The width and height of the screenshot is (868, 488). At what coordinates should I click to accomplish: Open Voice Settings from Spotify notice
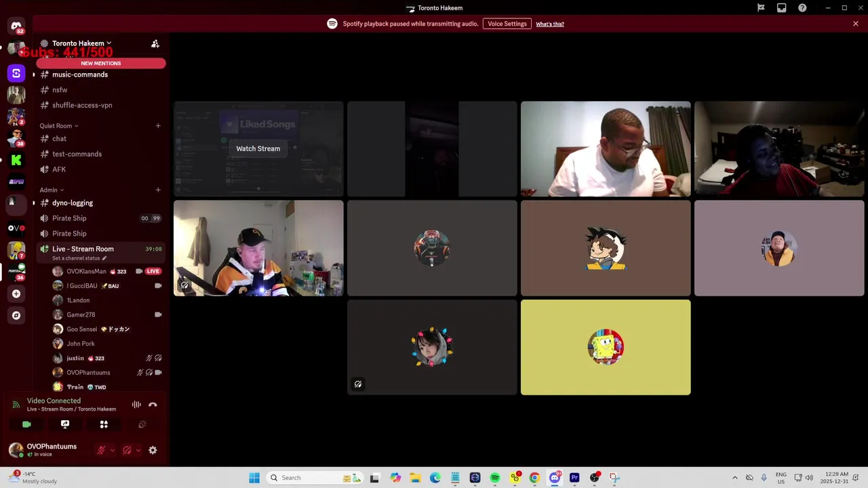(507, 24)
